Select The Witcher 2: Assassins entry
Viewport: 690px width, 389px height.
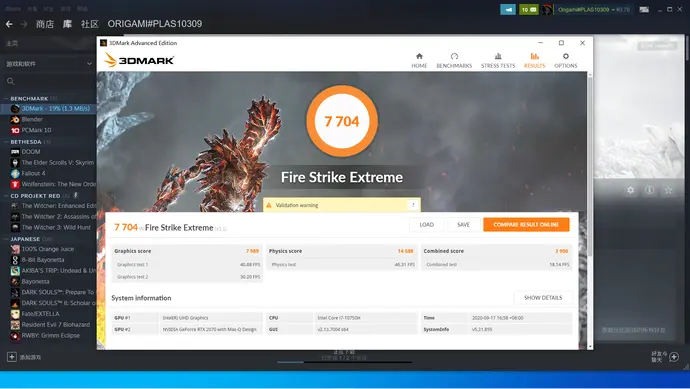tap(48, 217)
